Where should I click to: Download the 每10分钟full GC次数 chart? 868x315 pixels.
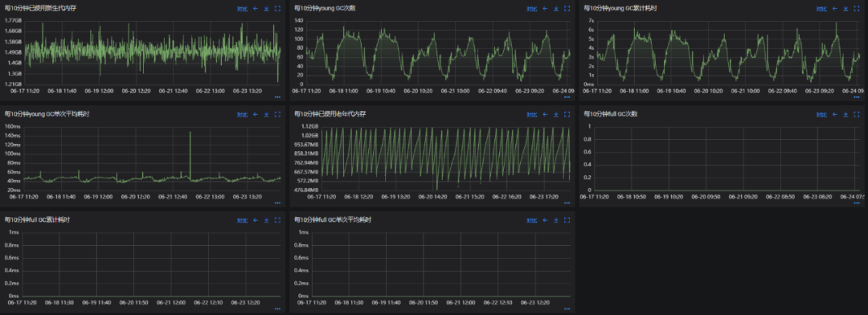tap(845, 115)
